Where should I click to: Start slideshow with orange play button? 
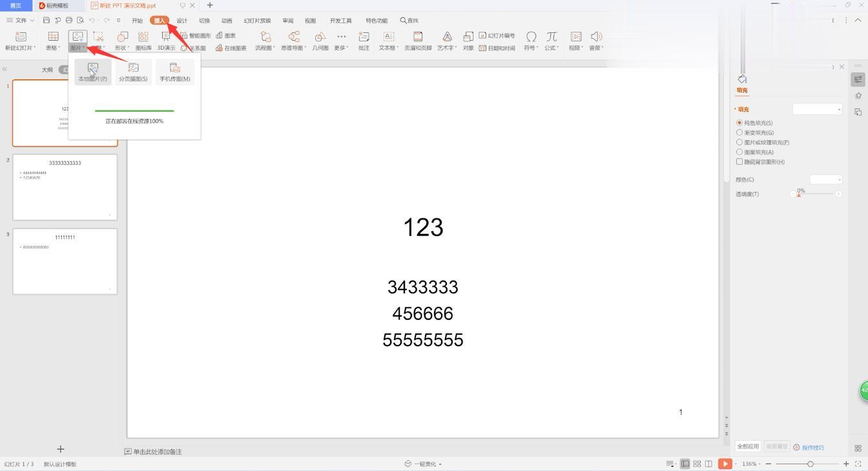click(725, 464)
